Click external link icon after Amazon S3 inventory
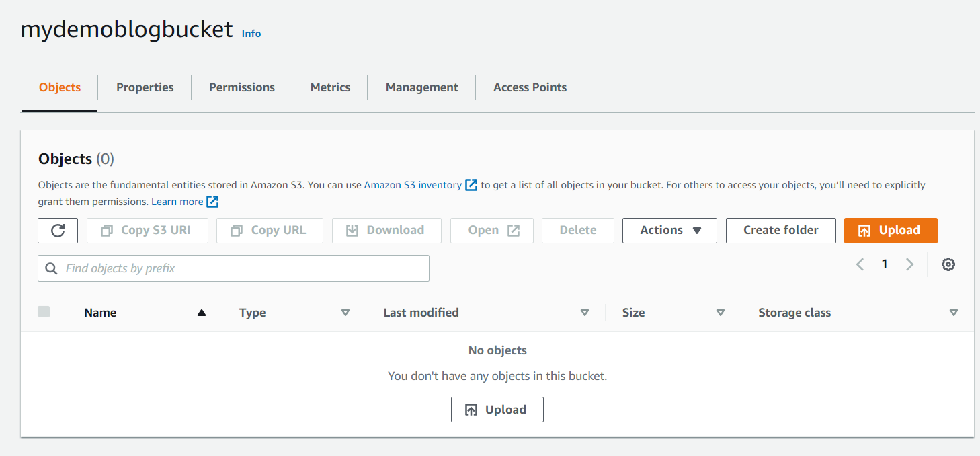The image size is (980, 456). coord(471,185)
